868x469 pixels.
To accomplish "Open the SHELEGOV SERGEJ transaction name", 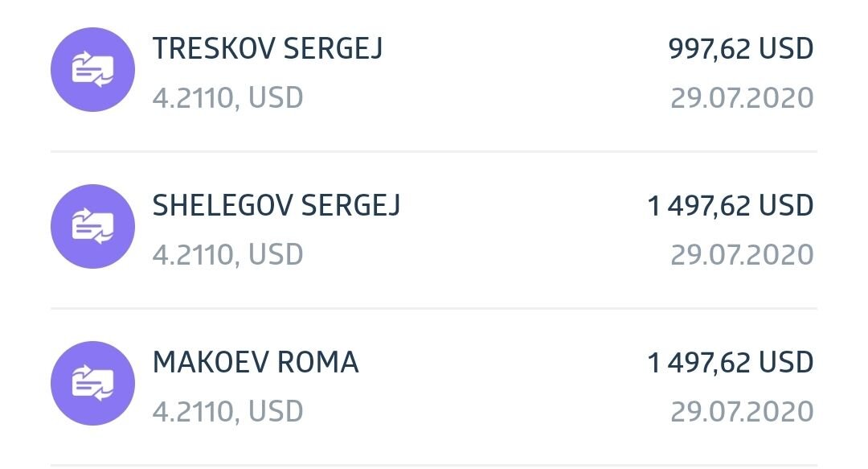I will tap(276, 206).
